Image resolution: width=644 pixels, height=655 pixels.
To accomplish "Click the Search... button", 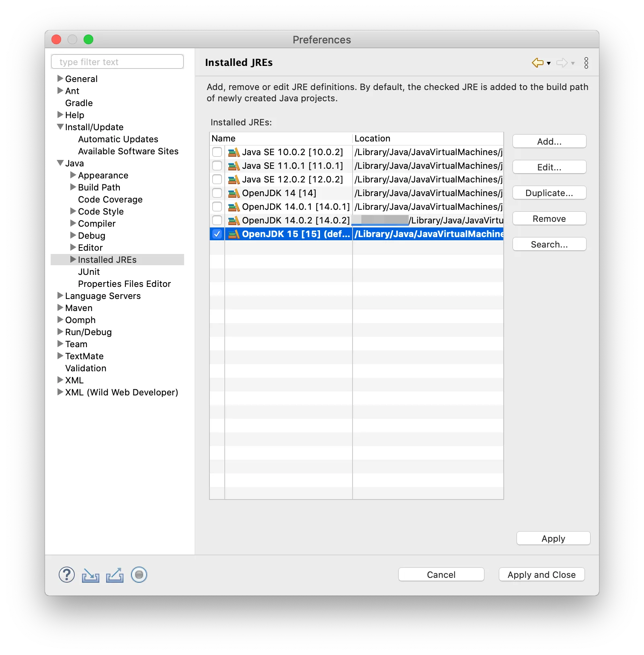I will click(x=549, y=244).
